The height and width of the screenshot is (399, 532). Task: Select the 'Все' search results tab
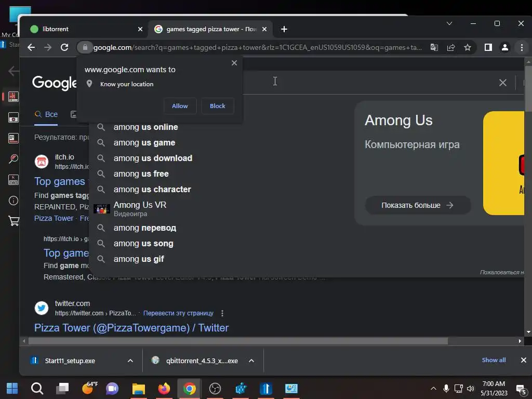click(46, 114)
